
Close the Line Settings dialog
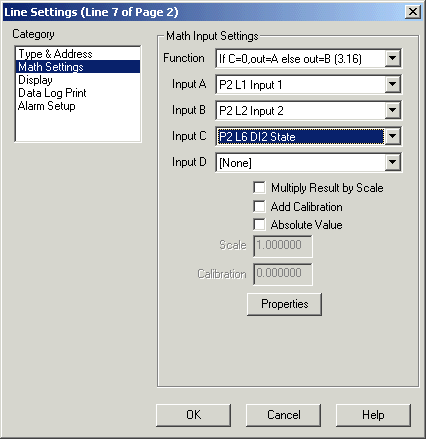click(x=413, y=12)
